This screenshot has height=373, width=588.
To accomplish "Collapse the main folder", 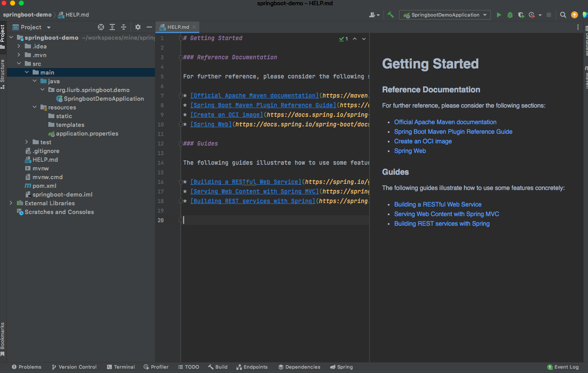I will point(27,72).
